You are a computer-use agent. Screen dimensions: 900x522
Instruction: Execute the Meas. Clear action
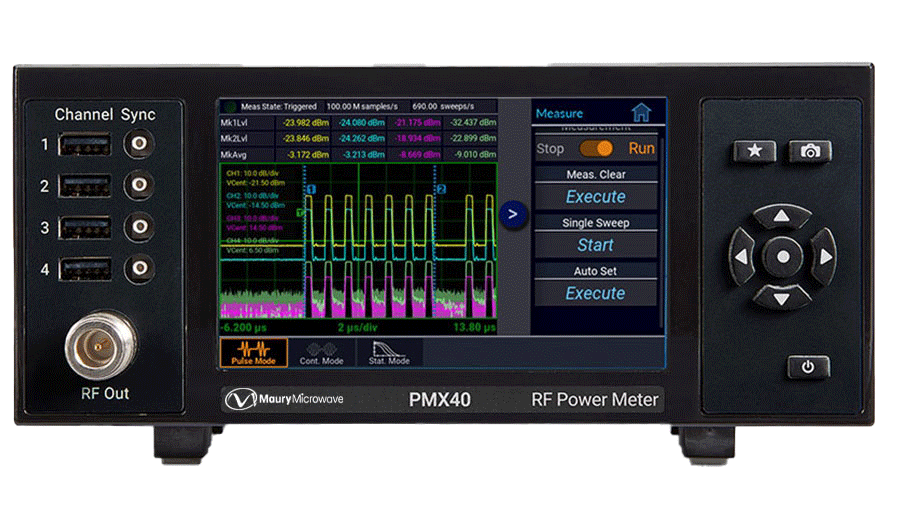point(595,197)
